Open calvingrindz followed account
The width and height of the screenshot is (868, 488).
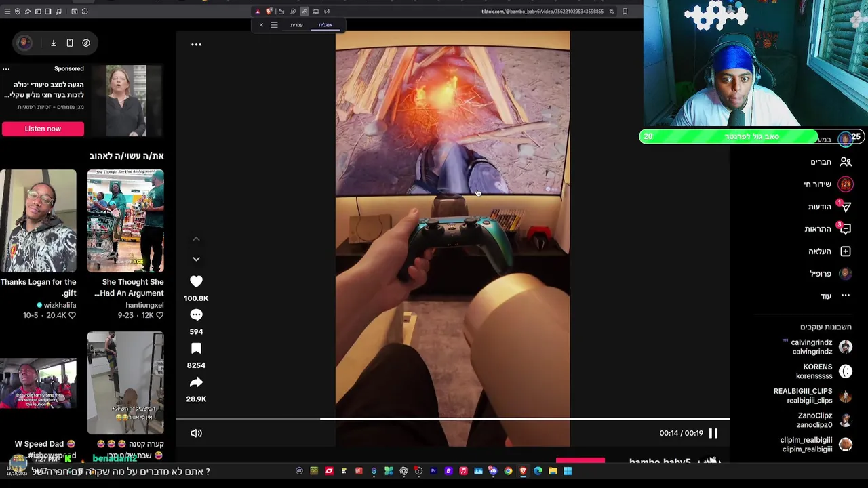[x=817, y=347]
